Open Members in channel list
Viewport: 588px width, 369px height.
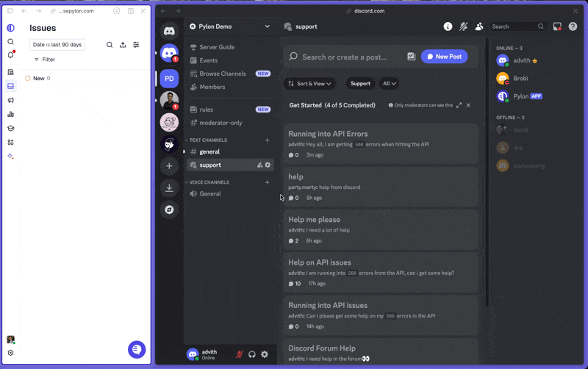pos(230,87)
